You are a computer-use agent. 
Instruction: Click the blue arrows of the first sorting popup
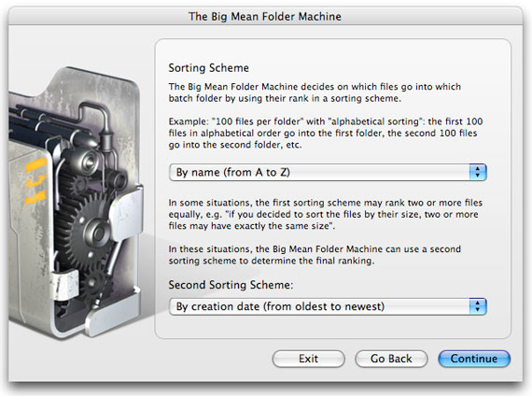point(478,172)
